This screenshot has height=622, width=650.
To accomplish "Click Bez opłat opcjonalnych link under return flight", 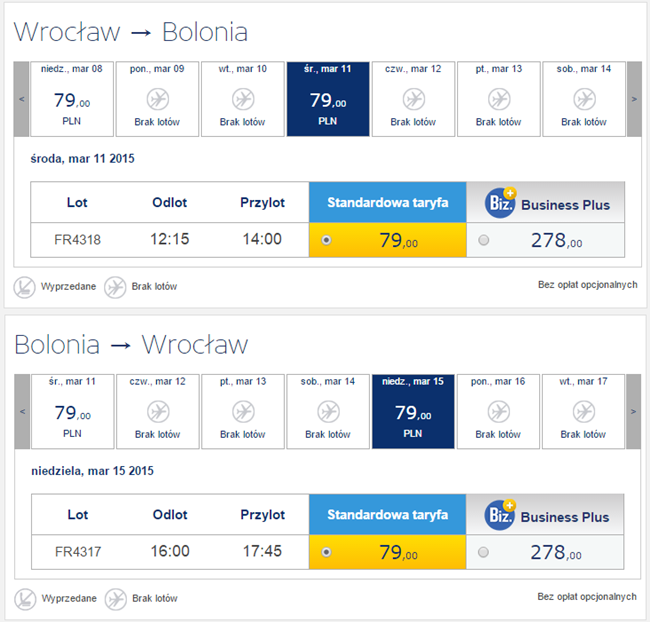I will pyautogui.click(x=587, y=597).
